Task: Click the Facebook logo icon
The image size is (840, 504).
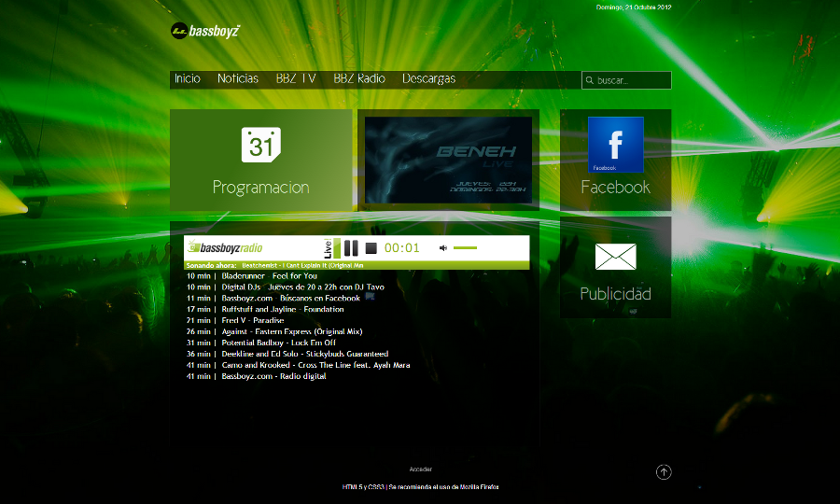Action: coord(616,145)
